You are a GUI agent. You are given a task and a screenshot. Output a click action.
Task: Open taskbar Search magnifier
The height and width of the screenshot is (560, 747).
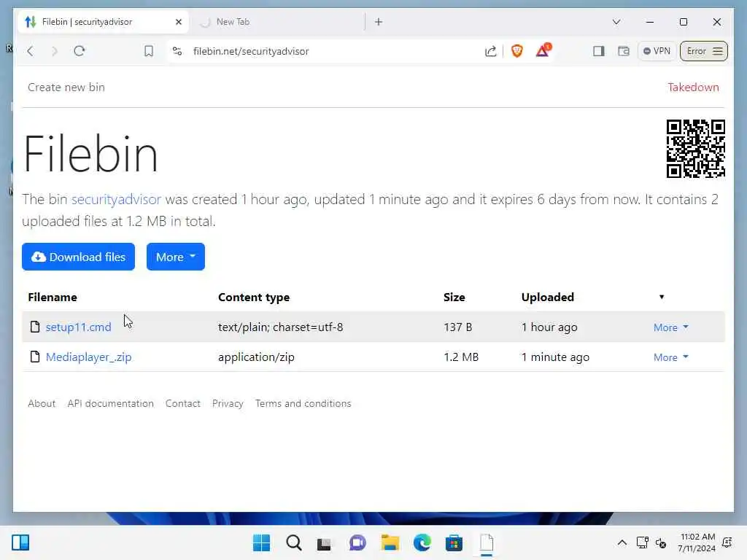[x=293, y=542]
